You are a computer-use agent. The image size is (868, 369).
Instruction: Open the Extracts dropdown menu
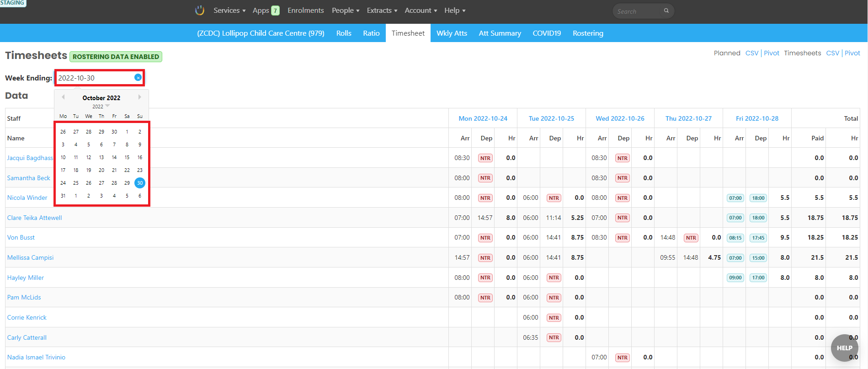point(382,10)
